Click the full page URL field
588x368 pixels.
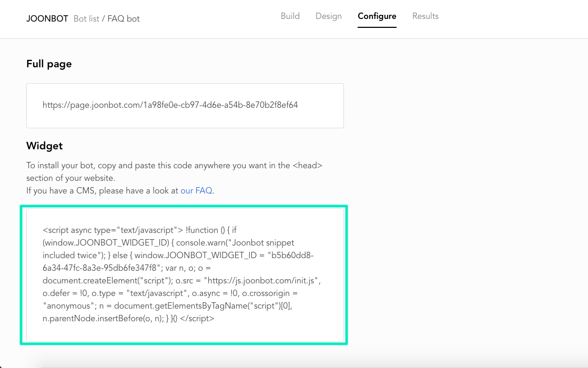point(185,106)
